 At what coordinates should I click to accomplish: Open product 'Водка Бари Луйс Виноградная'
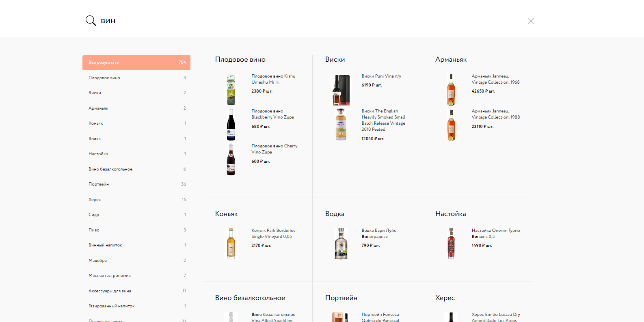pos(379,233)
